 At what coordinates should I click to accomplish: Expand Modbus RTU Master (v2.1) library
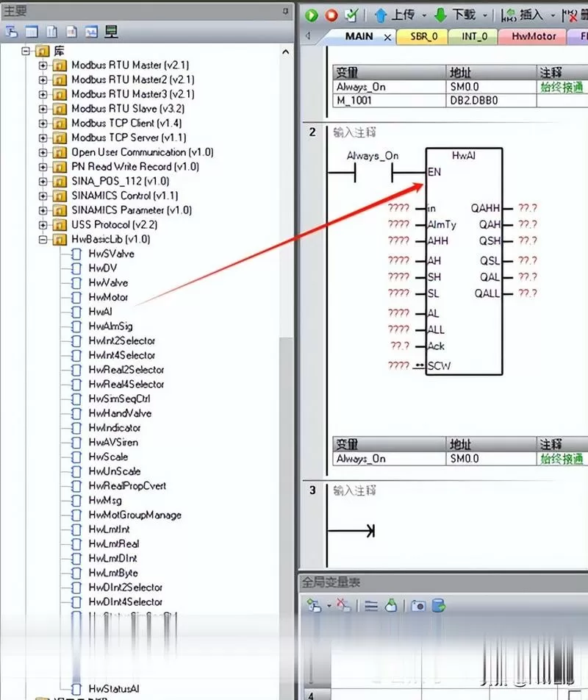pyautogui.click(x=43, y=65)
